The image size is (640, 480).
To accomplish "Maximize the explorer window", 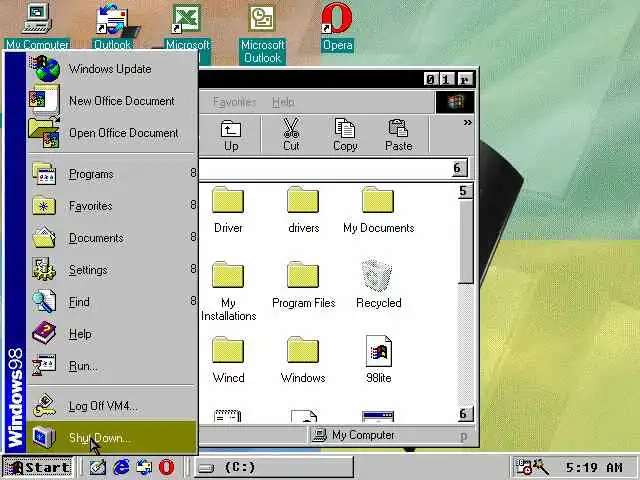I will pyautogui.click(x=447, y=79).
